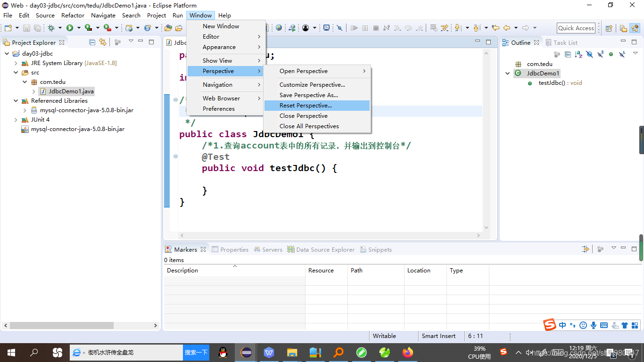Viewport: 644px width, 362px height.
Task: Click editor horizontal scrollbar right arrow
Action: pyautogui.click(x=479, y=235)
